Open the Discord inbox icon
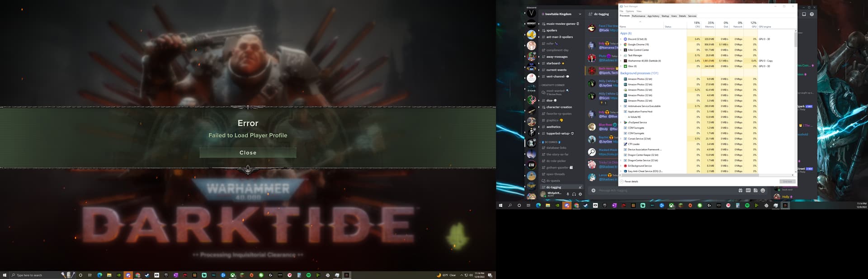Screen dimensions: 868x279 804,14
